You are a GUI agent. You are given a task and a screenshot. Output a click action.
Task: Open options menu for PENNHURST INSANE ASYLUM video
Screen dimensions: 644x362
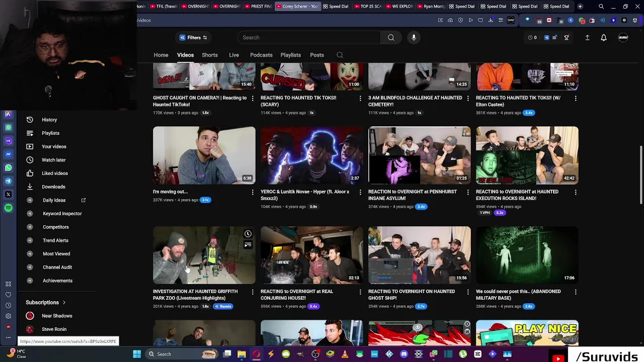point(468,192)
